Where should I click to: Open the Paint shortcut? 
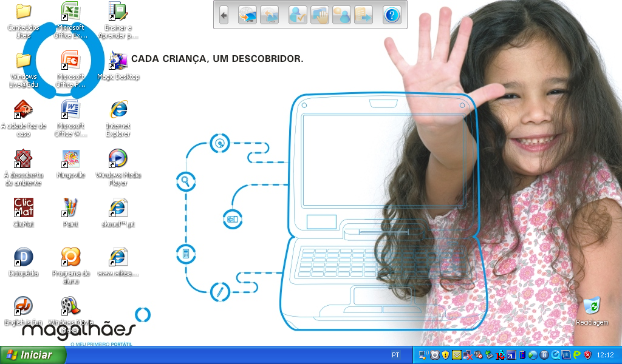pyautogui.click(x=70, y=213)
